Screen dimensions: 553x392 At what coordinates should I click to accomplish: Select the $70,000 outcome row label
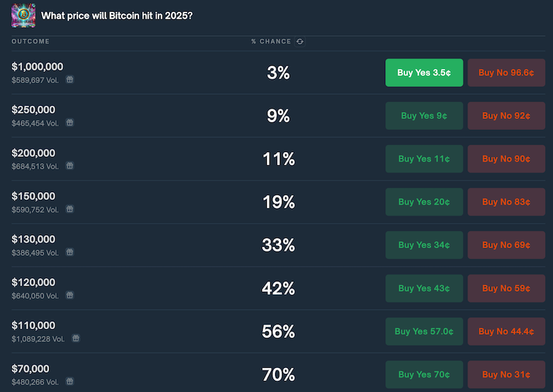click(x=30, y=368)
